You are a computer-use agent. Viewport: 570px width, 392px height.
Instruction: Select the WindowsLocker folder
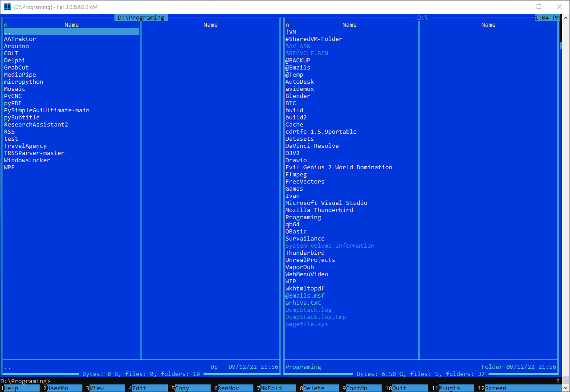[x=27, y=160]
